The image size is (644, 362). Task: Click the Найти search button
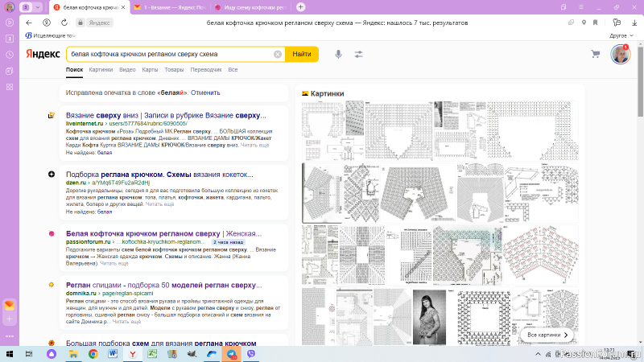click(301, 54)
